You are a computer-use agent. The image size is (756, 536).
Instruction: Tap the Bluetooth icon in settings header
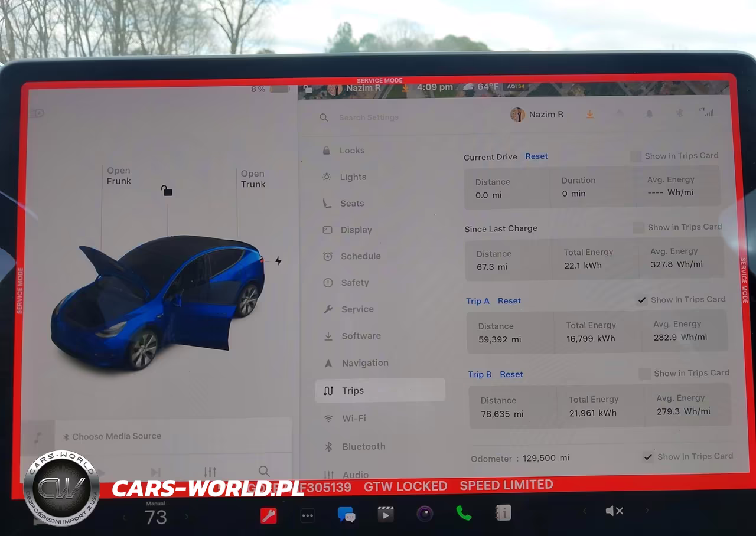click(679, 113)
